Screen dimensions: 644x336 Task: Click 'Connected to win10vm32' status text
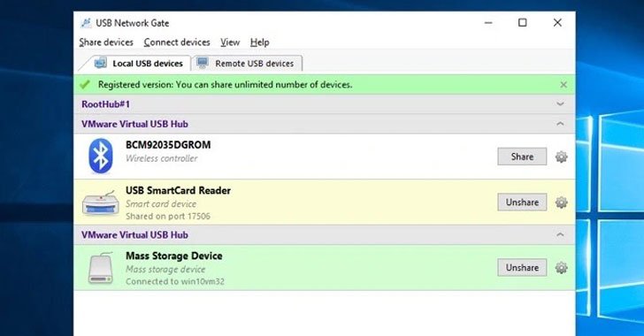175,281
